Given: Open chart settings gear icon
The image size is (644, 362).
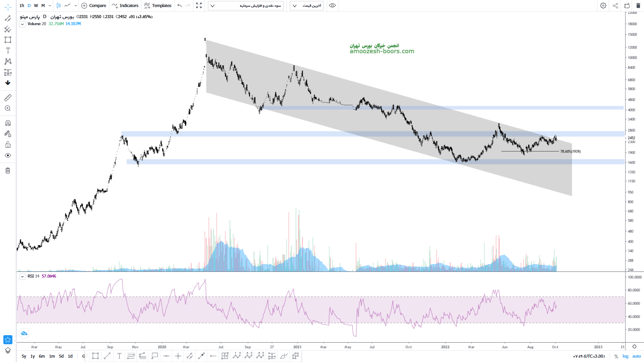Looking at the screenshot, I should click(603, 6).
